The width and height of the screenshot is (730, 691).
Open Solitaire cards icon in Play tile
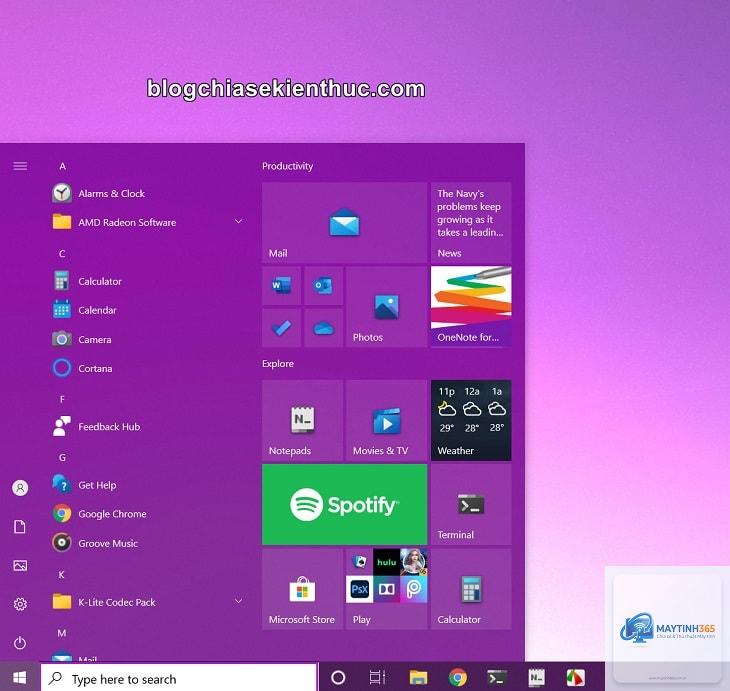(x=359, y=562)
